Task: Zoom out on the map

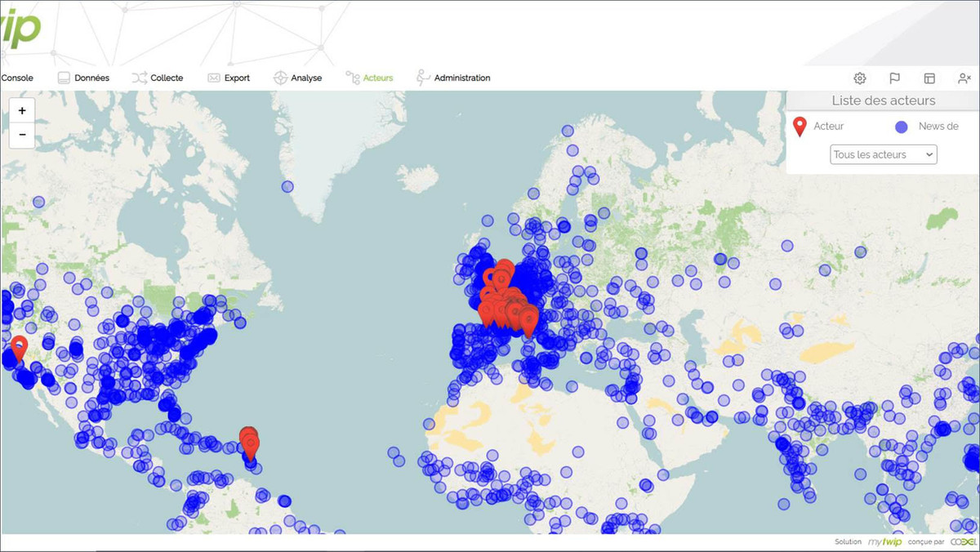Action: (x=22, y=135)
